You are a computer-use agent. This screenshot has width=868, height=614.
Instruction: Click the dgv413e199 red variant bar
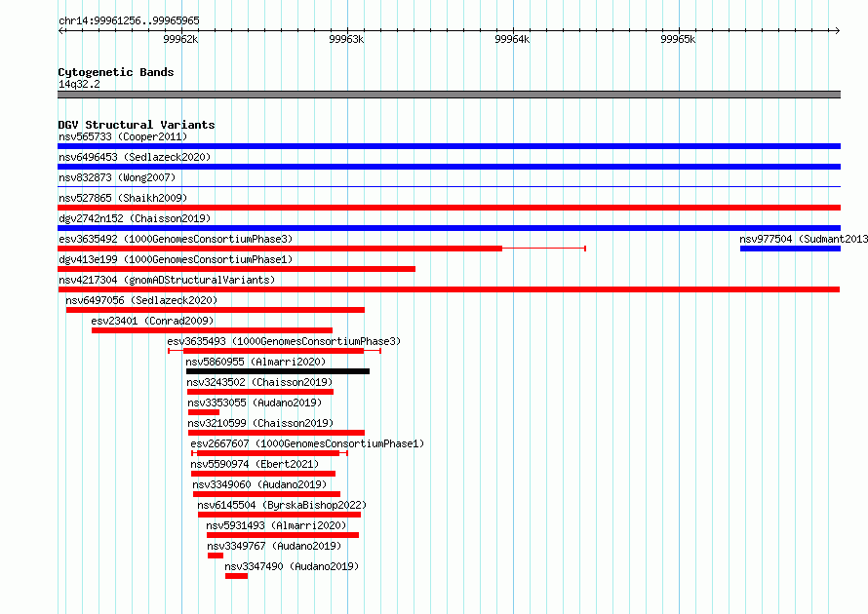click(x=236, y=269)
